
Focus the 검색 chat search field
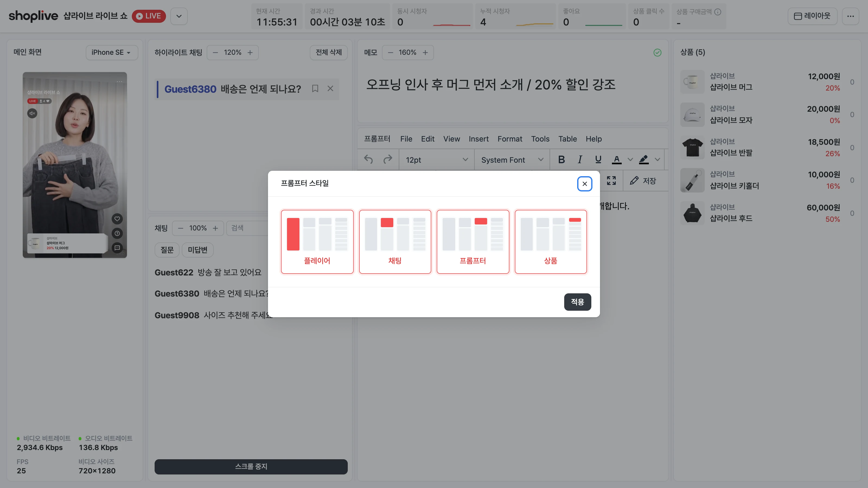(248, 228)
